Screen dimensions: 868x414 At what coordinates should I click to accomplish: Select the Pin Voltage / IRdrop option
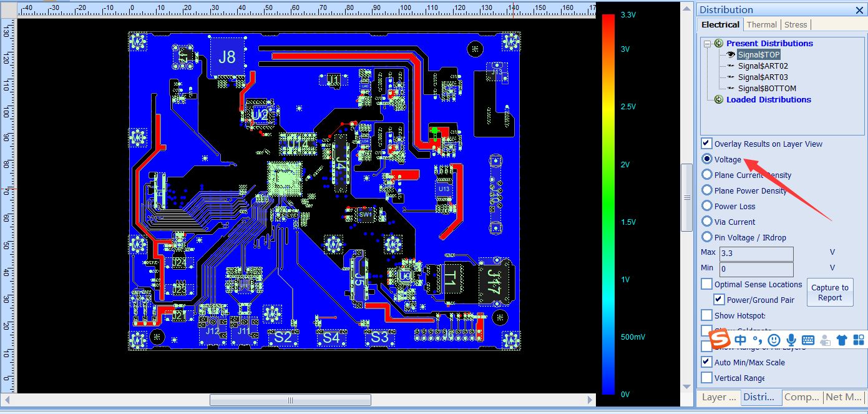707,237
